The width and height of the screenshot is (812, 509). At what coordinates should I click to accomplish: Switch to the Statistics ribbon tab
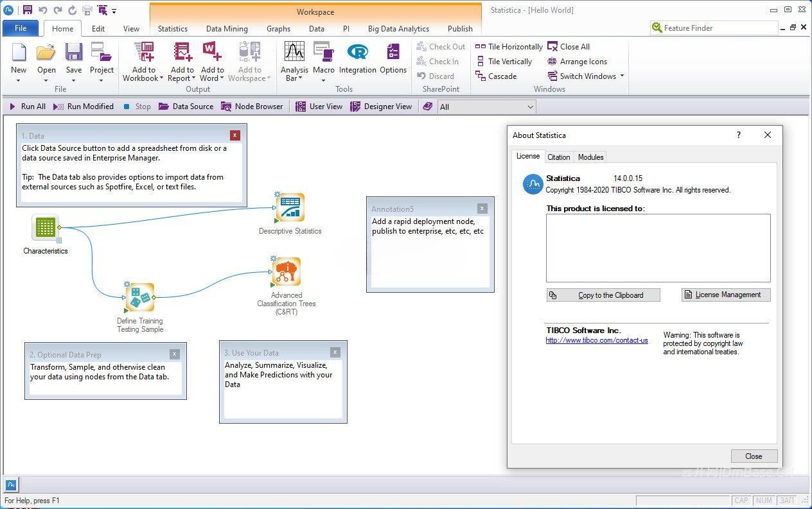173,29
